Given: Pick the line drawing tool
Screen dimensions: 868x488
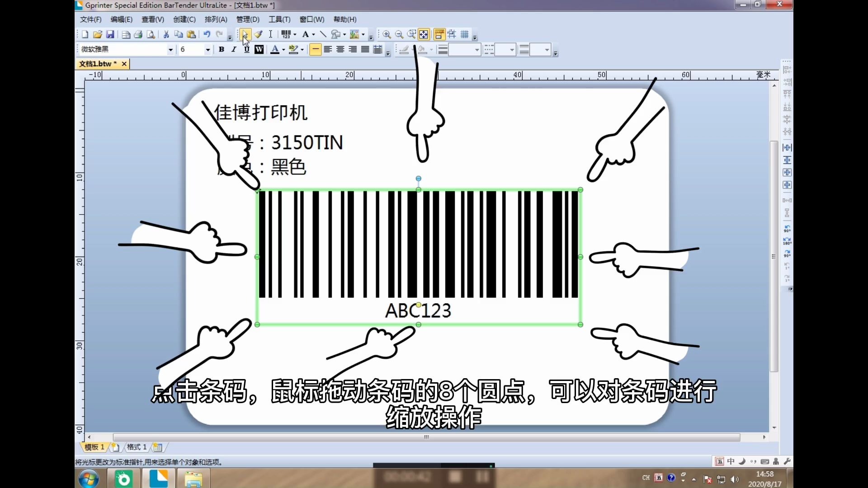Looking at the screenshot, I should 323,34.
